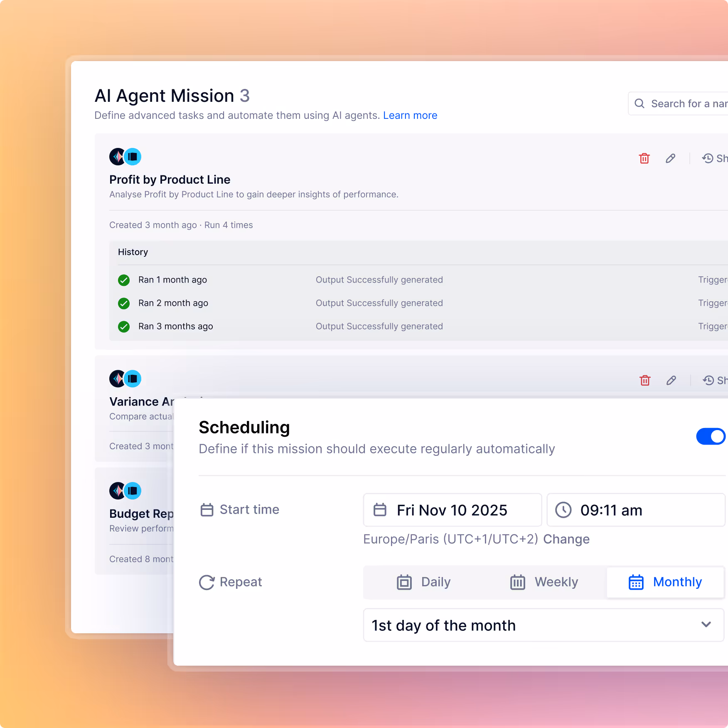Click Created 3 month ago · Run 4 times

[181, 225]
